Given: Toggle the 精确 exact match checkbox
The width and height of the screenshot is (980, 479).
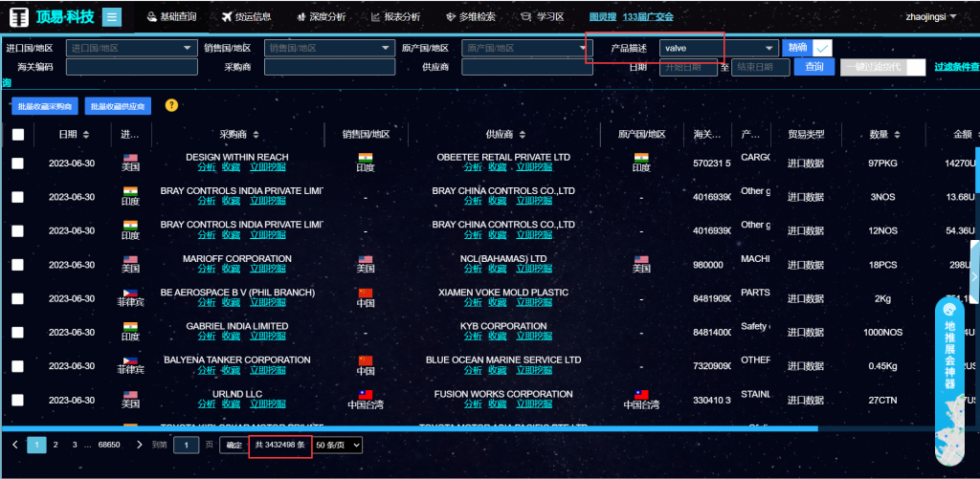Looking at the screenshot, I should coord(822,48).
